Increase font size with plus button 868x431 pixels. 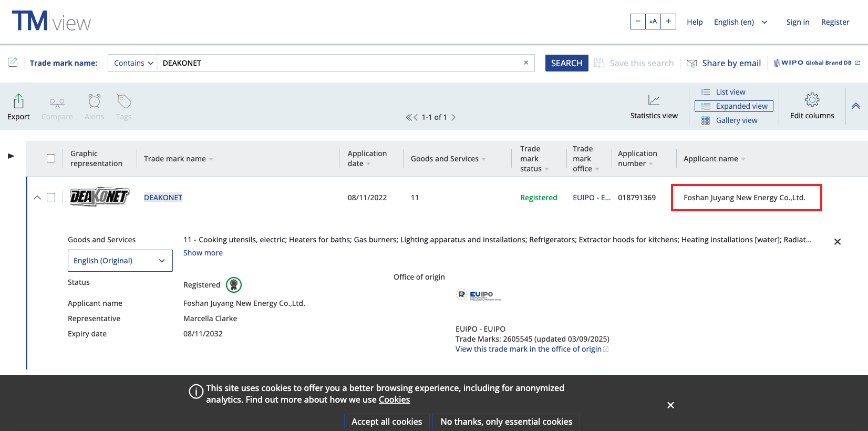[x=668, y=22]
